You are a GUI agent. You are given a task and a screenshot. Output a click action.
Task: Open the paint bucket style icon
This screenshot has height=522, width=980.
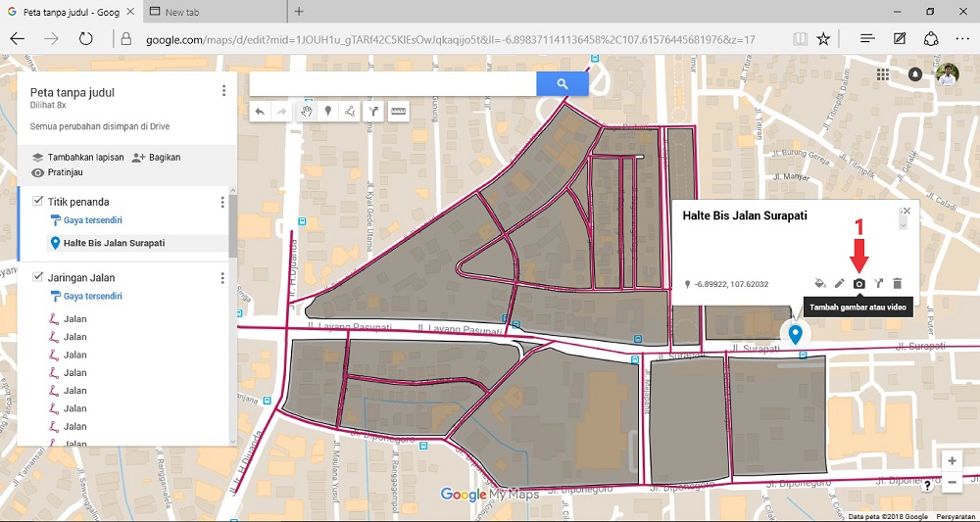click(820, 284)
